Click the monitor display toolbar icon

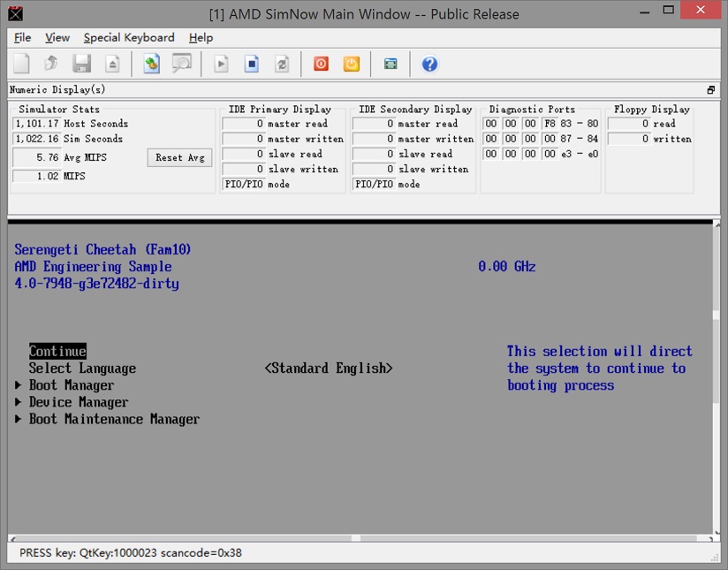pyautogui.click(x=389, y=63)
